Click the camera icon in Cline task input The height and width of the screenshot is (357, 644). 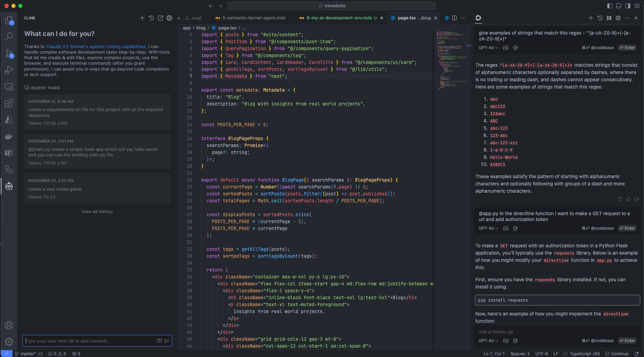(159, 341)
